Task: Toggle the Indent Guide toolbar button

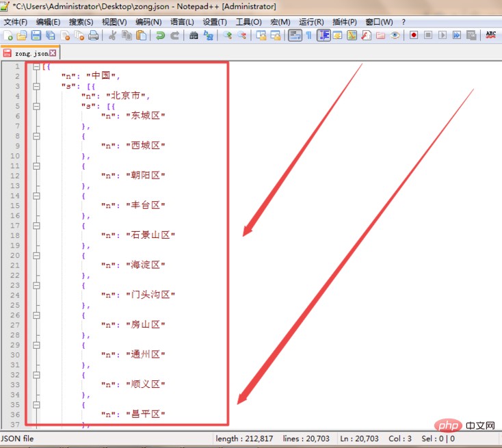Action: pos(323,36)
